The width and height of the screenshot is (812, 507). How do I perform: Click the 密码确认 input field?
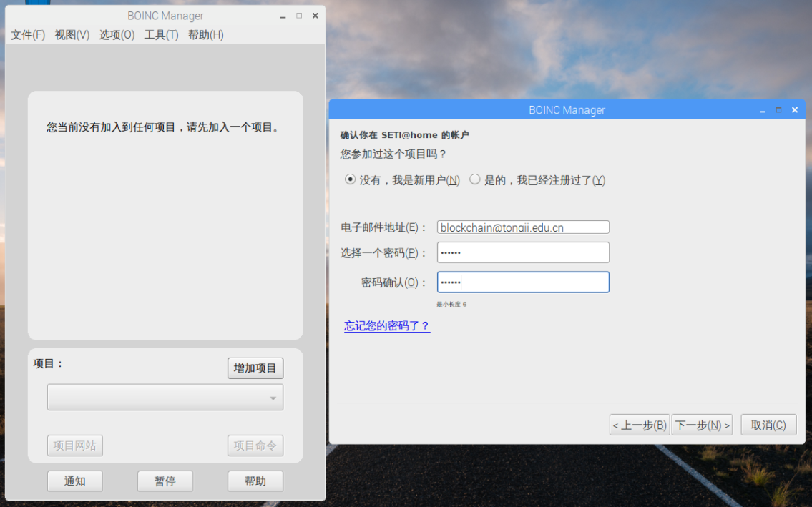click(x=523, y=282)
